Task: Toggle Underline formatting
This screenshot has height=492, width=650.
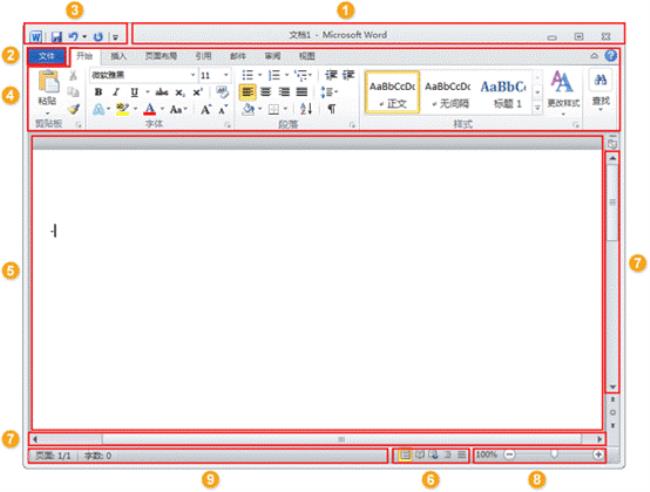Action: click(x=134, y=92)
